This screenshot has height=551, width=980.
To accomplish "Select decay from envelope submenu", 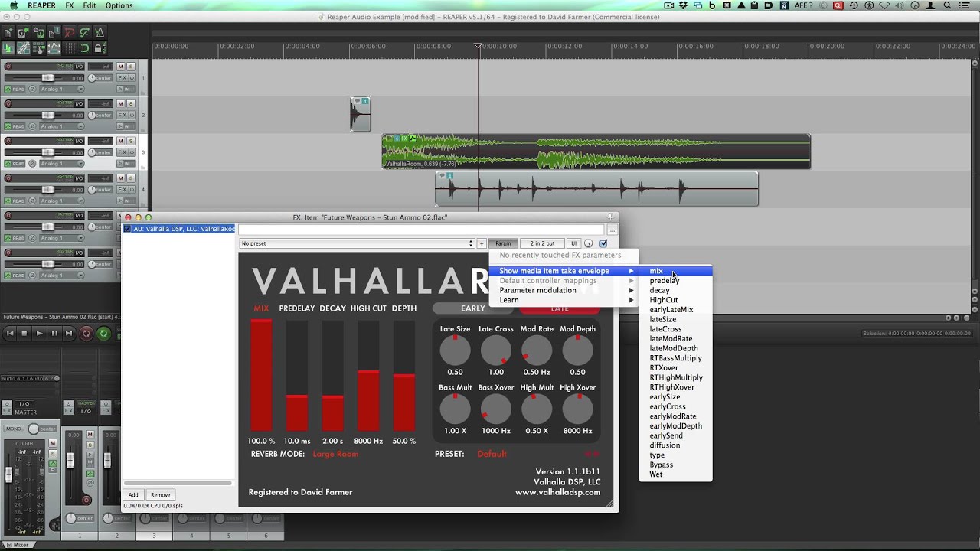I will 675,290.
